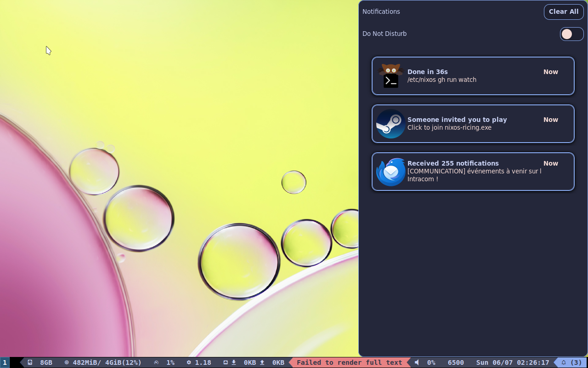The width and height of the screenshot is (588, 368).
Task: Click the '[COMMUNICATION] événements' message text
Action: [474, 175]
